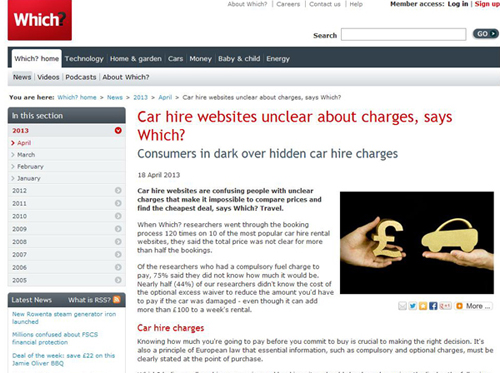Open New Rowenta steam generator iron story
This screenshot has width=500, height=373.
[64, 318]
